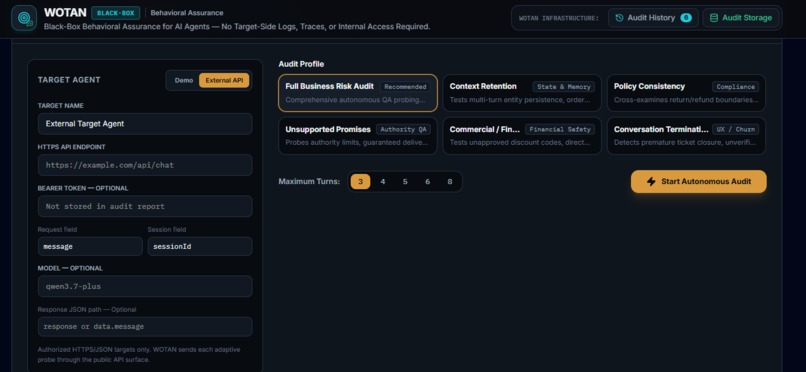This screenshot has height=372, width=806.
Task: Select the Conversation Termination audit profile
Action: click(x=686, y=136)
